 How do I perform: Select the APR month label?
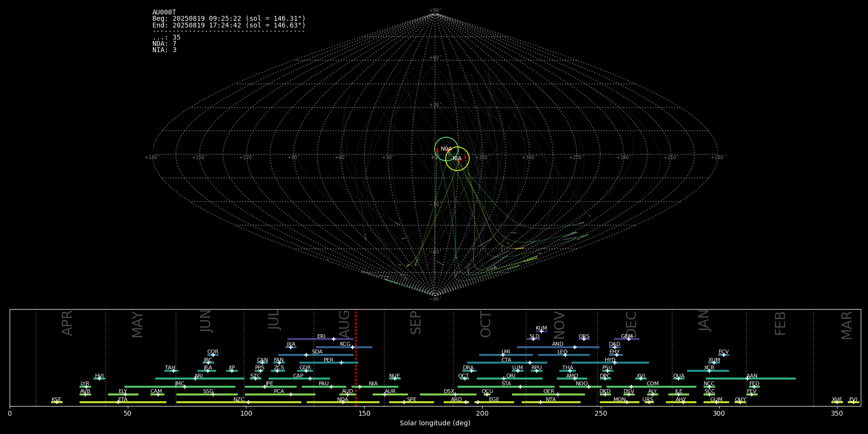pos(68,323)
